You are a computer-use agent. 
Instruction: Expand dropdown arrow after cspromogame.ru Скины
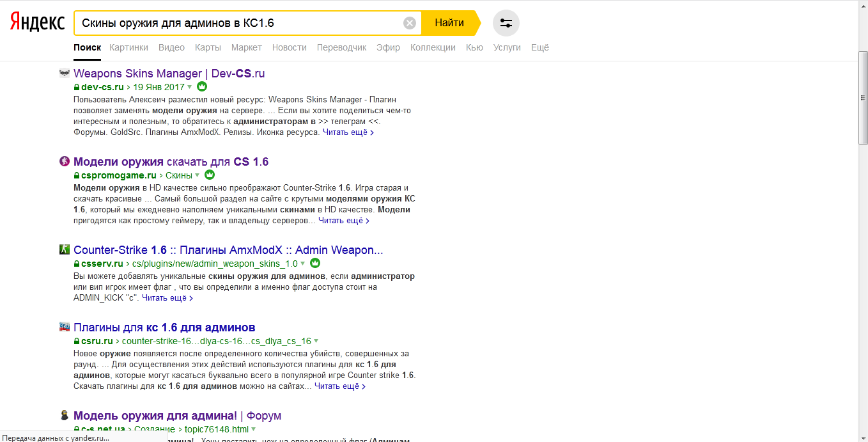(198, 175)
